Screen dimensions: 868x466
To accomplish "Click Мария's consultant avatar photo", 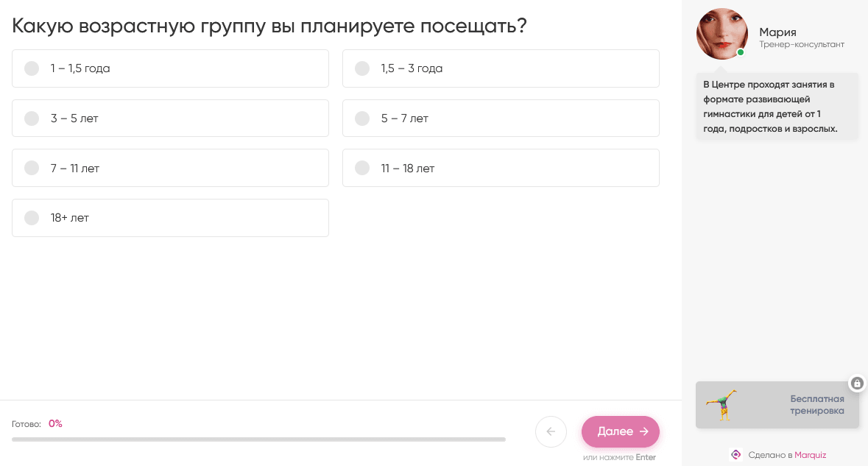I will point(721,34).
